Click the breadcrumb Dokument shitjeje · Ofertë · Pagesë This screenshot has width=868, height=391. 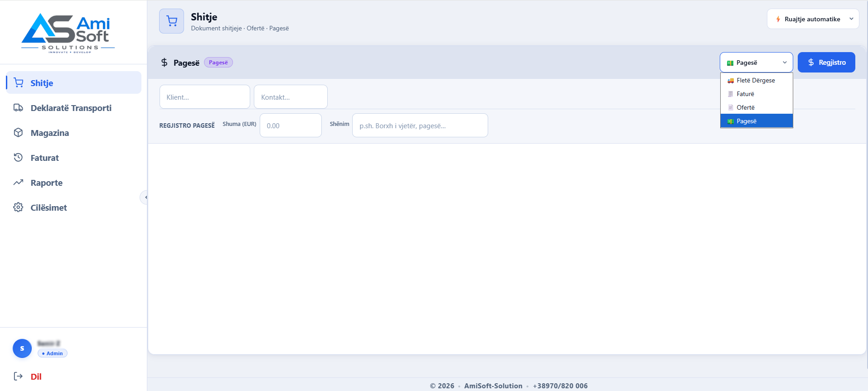click(x=240, y=28)
